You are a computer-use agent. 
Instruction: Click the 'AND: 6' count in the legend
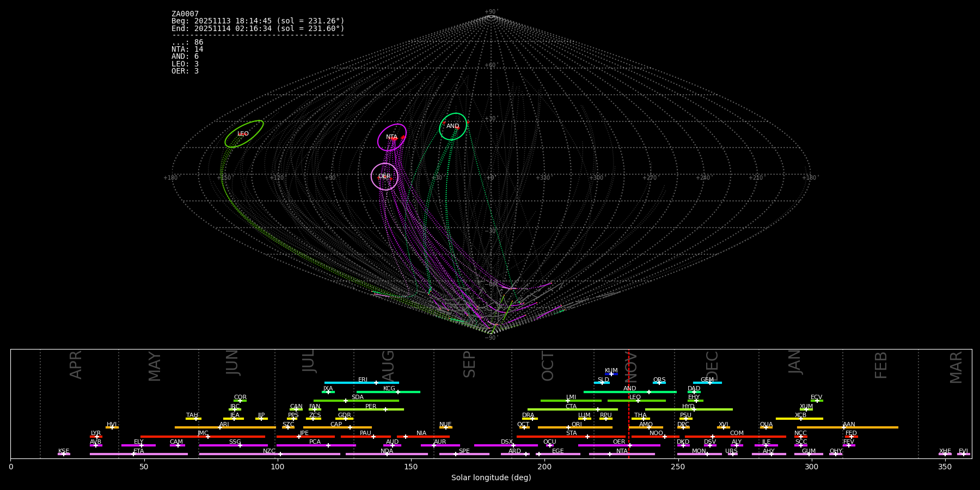coord(185,57)
